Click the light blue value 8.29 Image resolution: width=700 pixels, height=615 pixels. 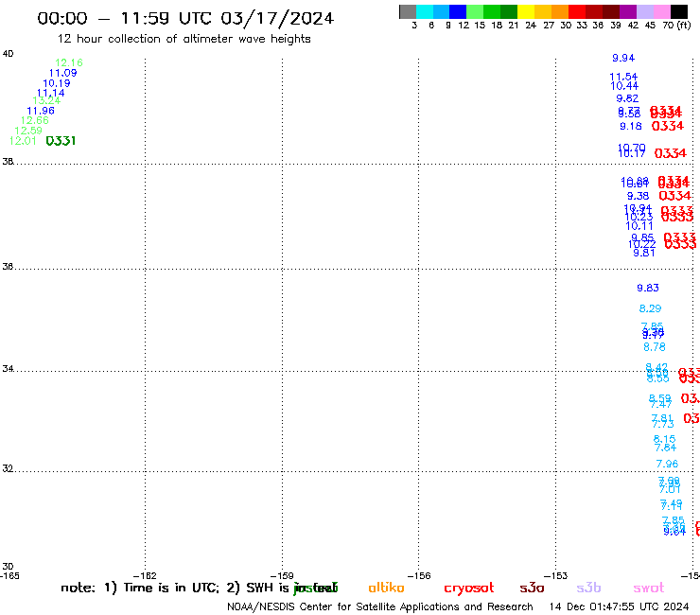click(x=651, y=308)
